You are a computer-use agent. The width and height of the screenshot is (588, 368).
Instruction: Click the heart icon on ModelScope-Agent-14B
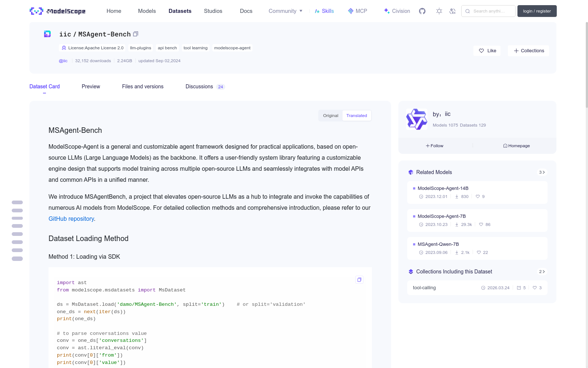click(478, 197)
